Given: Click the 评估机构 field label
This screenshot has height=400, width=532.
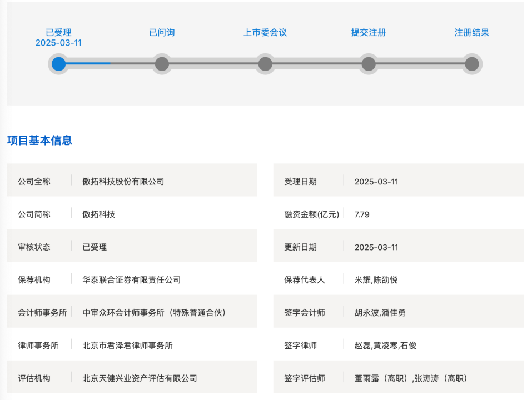Looking at the screenshot, I should (34, 378).
